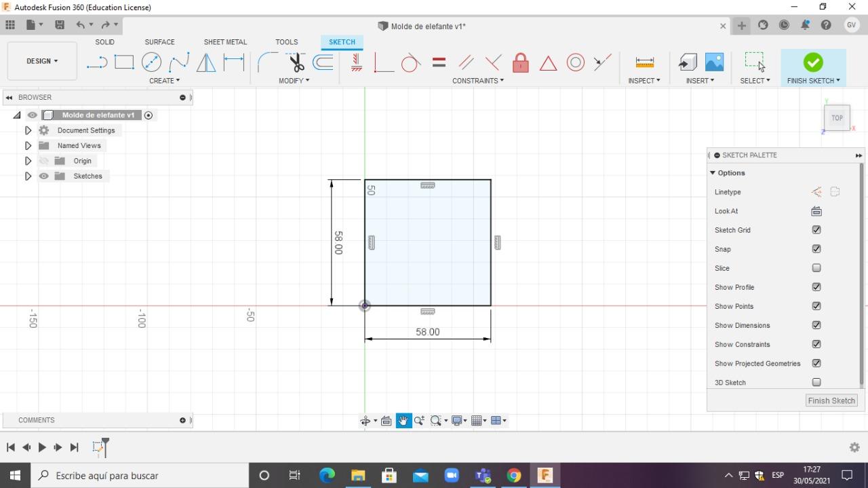Click the Window Selection icon
868x488 pixels.
tap(755, 62)
